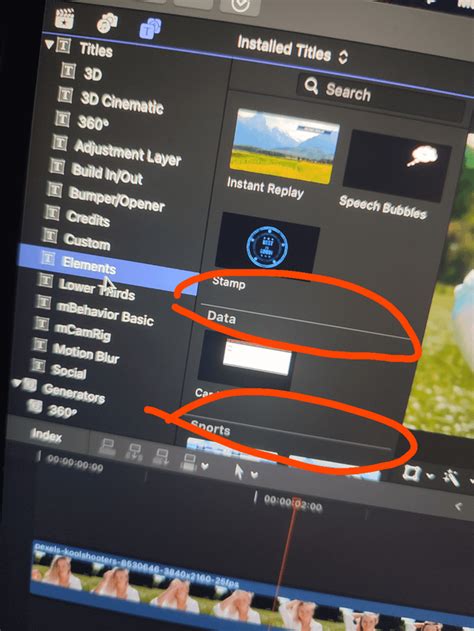This screenshot has height=631, width=474.
Task: Collapse the Titles disclosure triangle
Action: click(49, 44)
